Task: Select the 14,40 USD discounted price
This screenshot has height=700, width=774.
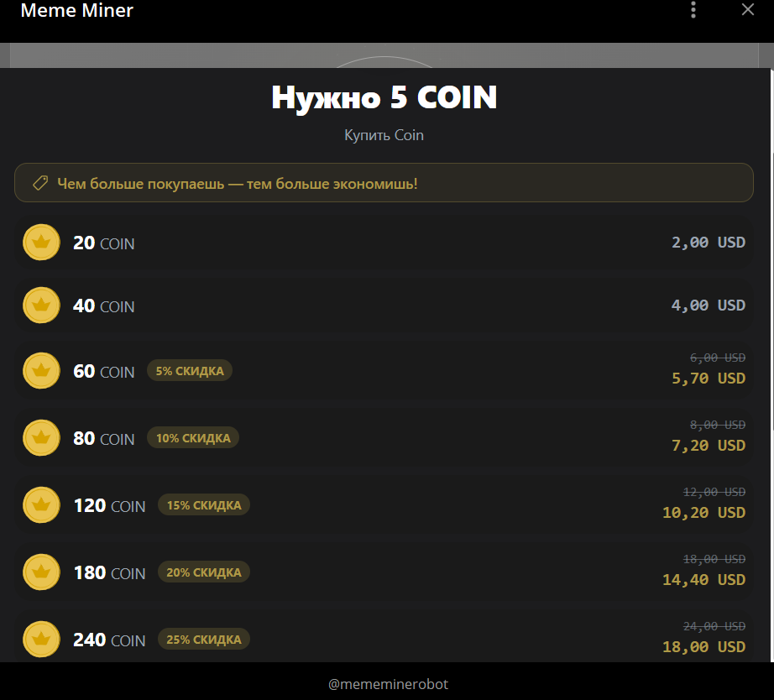Action: coord(704,579)
